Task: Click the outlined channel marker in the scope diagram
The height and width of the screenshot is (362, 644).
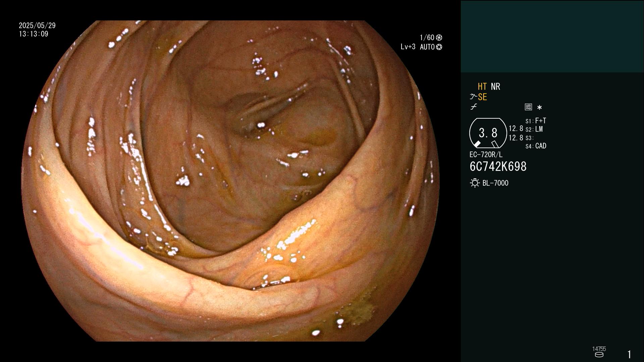Action: point(495,144)
